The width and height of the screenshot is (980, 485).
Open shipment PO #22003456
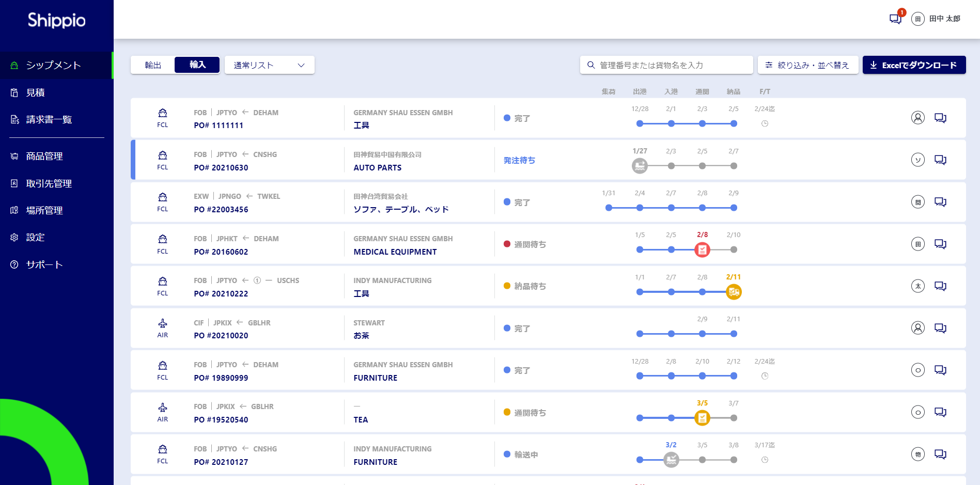[221, 210]
